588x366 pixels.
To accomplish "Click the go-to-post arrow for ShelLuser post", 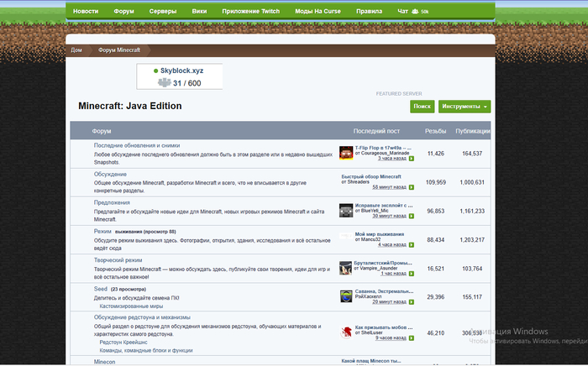I will click(412, 338).
